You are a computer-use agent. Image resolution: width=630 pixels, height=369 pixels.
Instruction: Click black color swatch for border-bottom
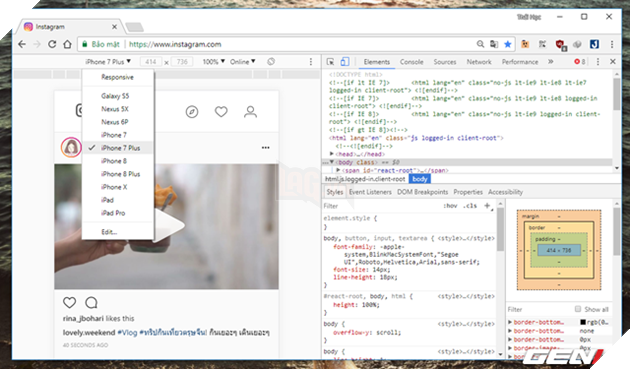(583, 322)
